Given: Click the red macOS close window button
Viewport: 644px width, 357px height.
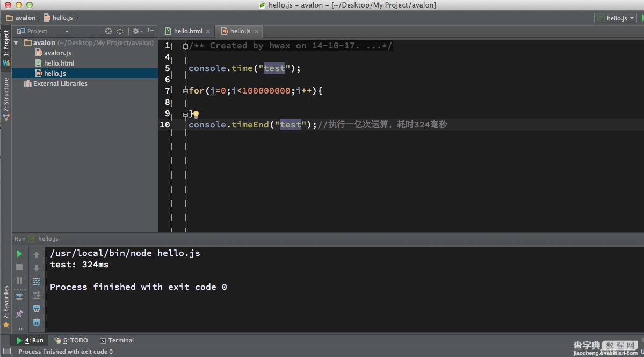Looking at the screenshot, I should coord(8,5).
